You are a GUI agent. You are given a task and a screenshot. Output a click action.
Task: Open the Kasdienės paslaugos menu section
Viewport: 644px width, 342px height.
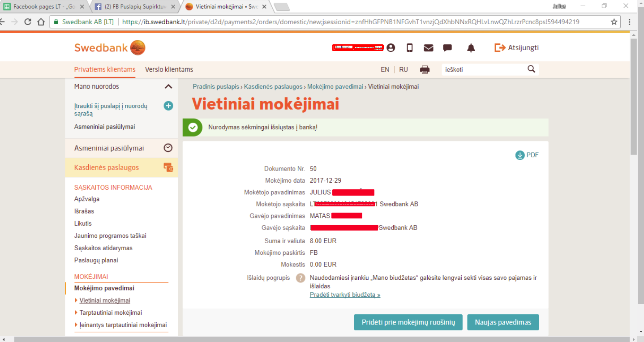121,167
